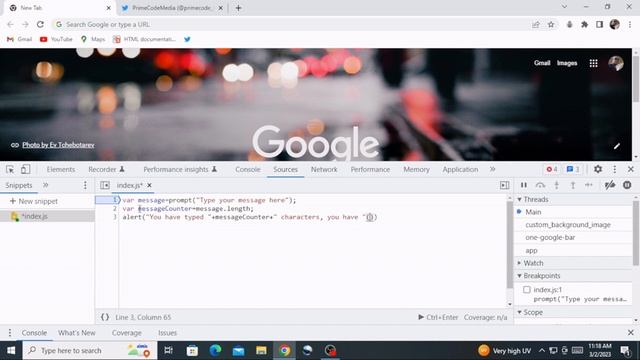Deactivate breakpoints icon
The width and height of the screenshot is (640, 360).
(610, 185)
